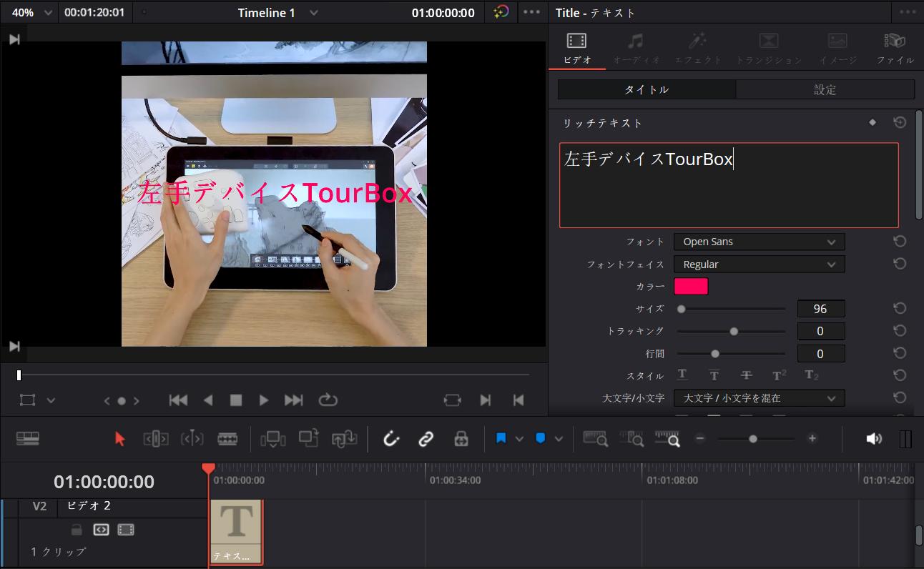
Task: Select Blade Edit Mode tool
Action: [227, 439]
